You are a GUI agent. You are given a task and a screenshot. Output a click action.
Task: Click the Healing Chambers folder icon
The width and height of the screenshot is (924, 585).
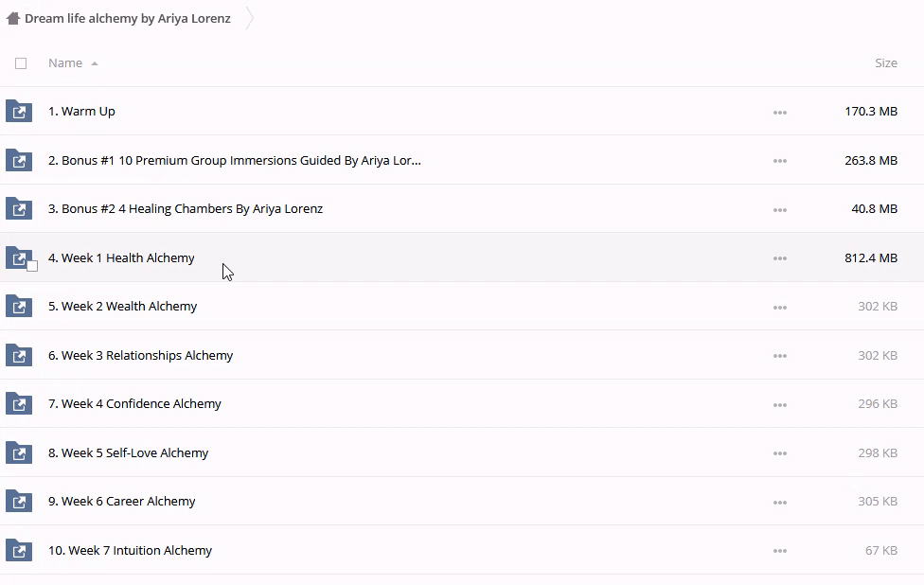coord(19,209)
